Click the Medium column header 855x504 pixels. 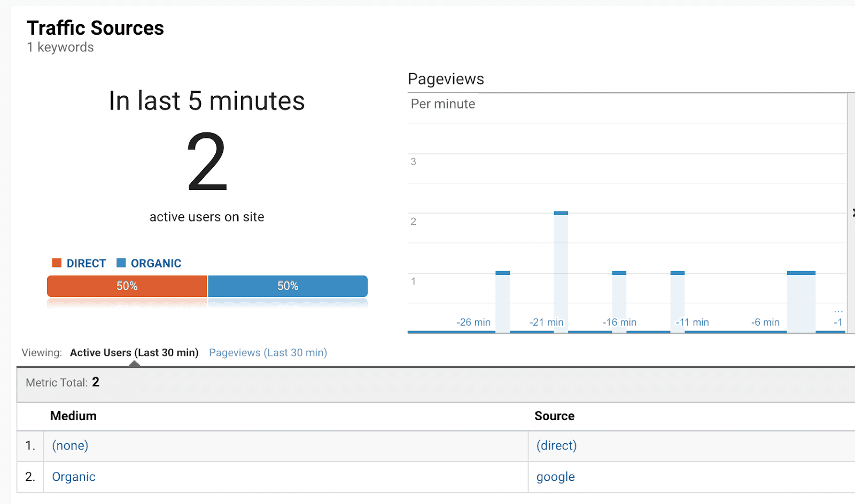[73, 416]
